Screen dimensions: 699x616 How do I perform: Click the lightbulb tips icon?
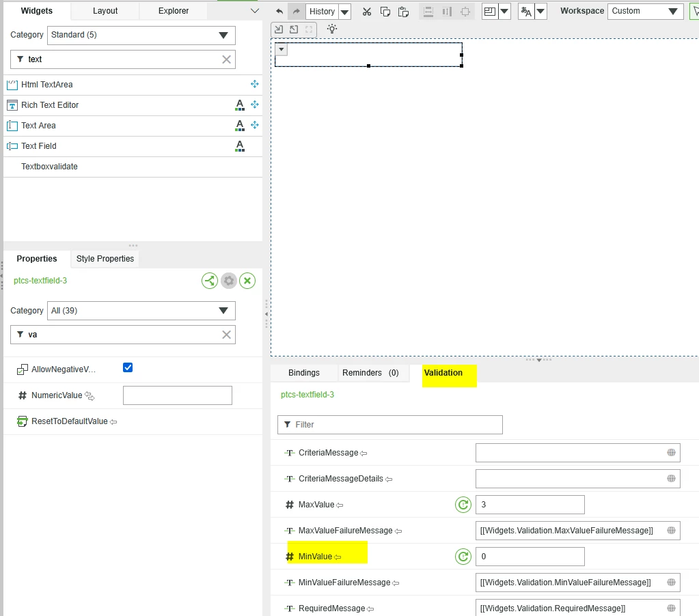[332, 29]
